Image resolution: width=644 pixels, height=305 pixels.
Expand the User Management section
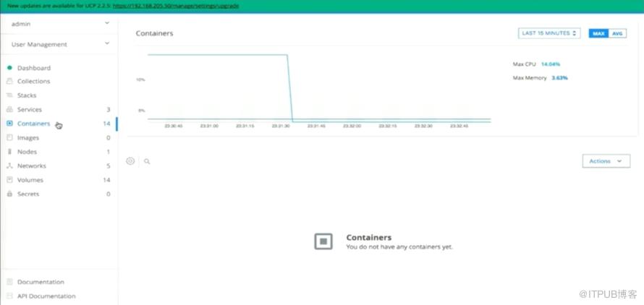60,44
